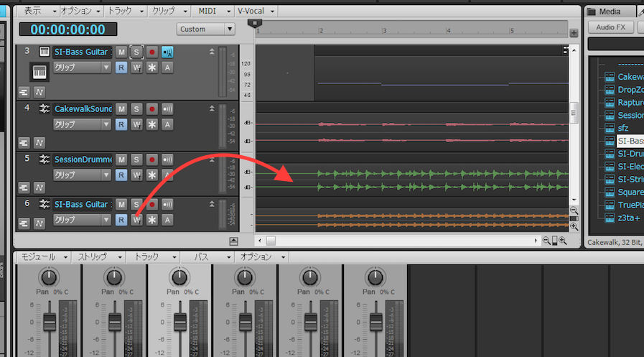Open the V-Vocal menu
The width and height of the screenshot is (644, 357).
pos(256,11)
